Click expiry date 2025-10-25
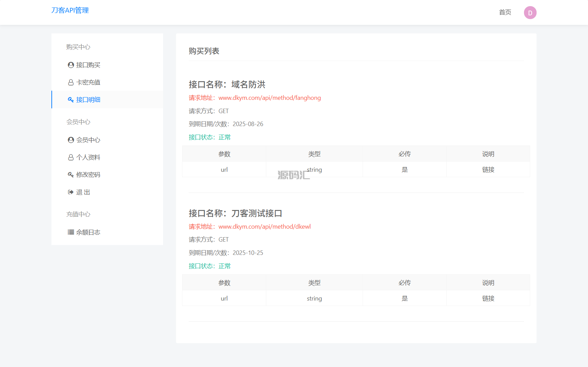This screenshot has width=588, height=367. pos(248,253)
